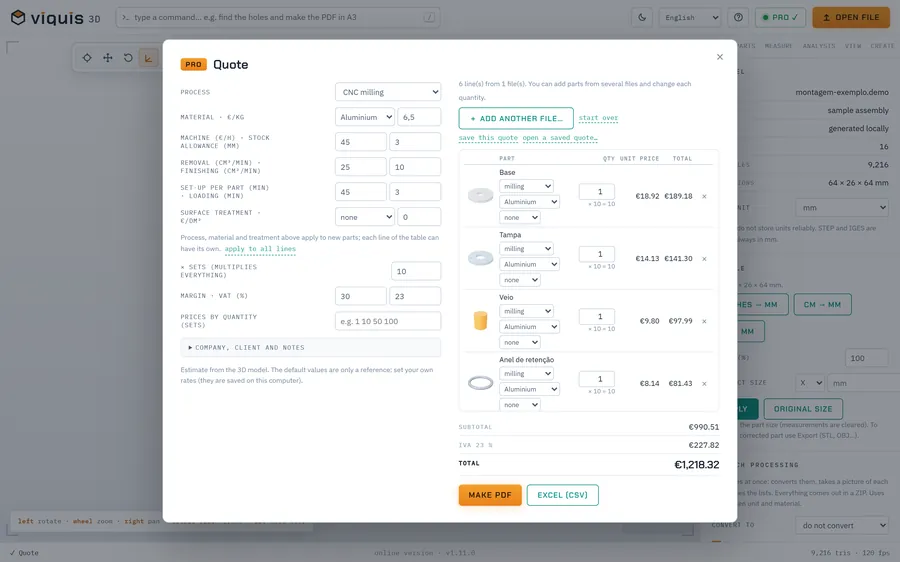Click the removal rate 25 field
900x562 pixels.
tap(360, 167)
